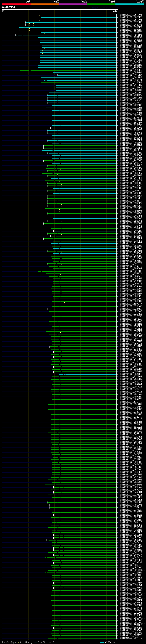Select label UniRef100_Q1EPC9
Viewport: 146px width, 644px height.
point(131,85)
